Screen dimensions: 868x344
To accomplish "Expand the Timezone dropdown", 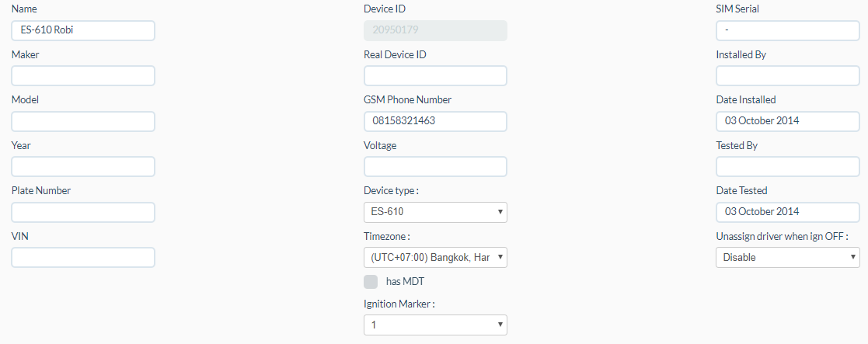I will (x=435, y=257).
